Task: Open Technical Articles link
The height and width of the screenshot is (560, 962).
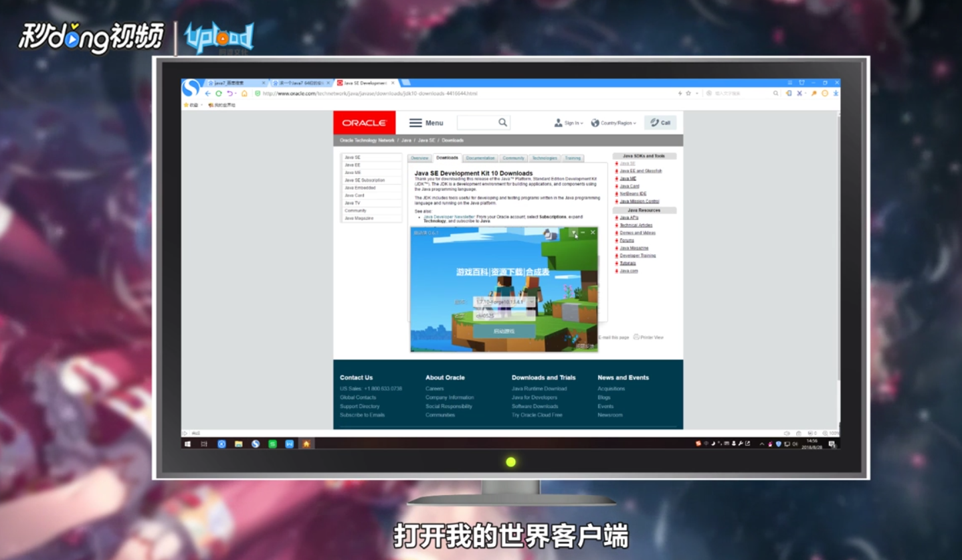Action: (x=636, y=225)
